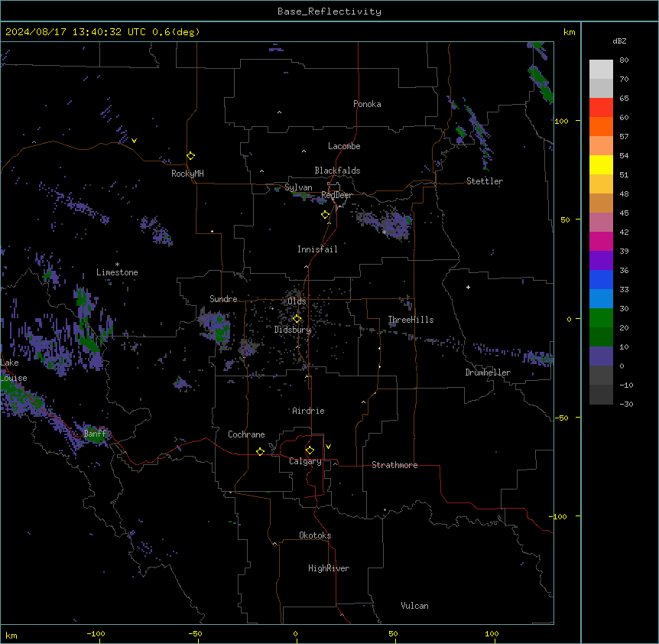Click the tan 45-48 dBZ legend swatch
This screenshot has width=659, height=644.
pyautogui.click(x=601, y=203)
